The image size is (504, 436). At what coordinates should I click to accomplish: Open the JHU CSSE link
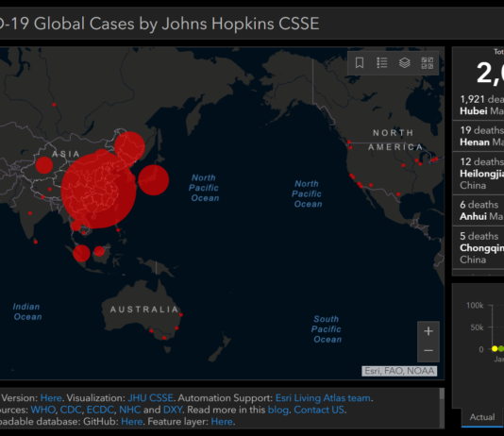click(x=150, y=397)
